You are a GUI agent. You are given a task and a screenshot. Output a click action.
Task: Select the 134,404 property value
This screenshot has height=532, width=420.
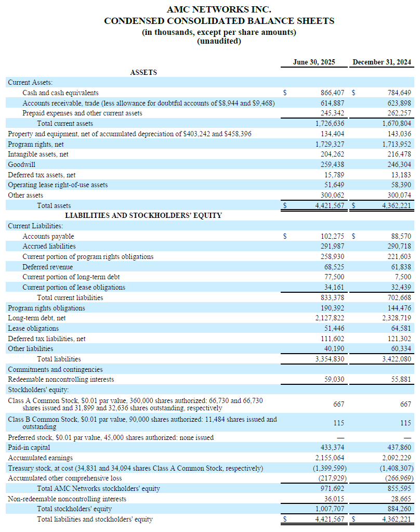333,134
